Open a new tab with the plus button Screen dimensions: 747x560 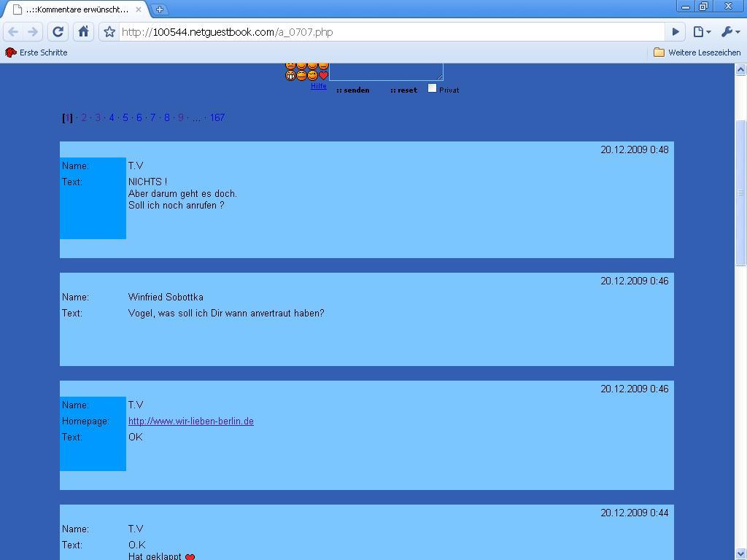coord(160,9)
